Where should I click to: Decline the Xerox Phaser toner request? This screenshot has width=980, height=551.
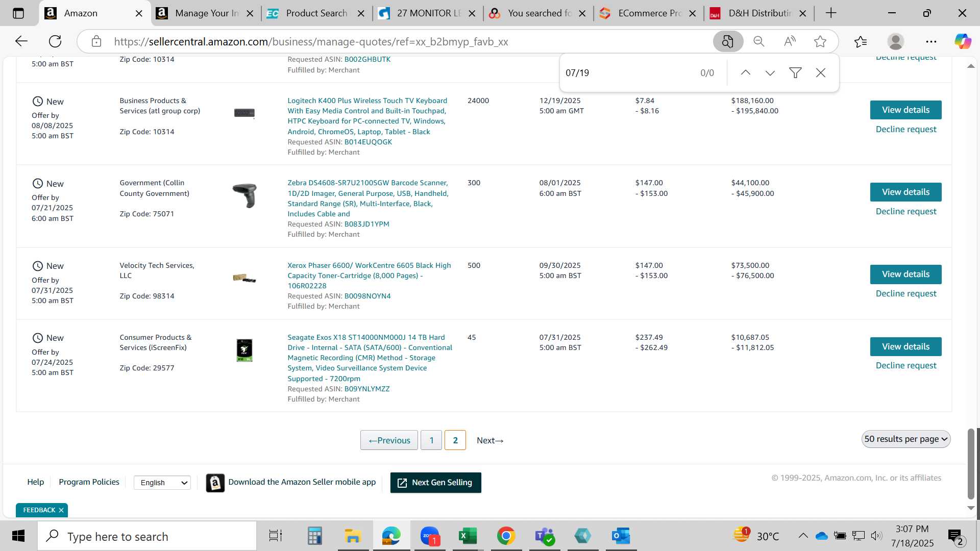point(906,294)
